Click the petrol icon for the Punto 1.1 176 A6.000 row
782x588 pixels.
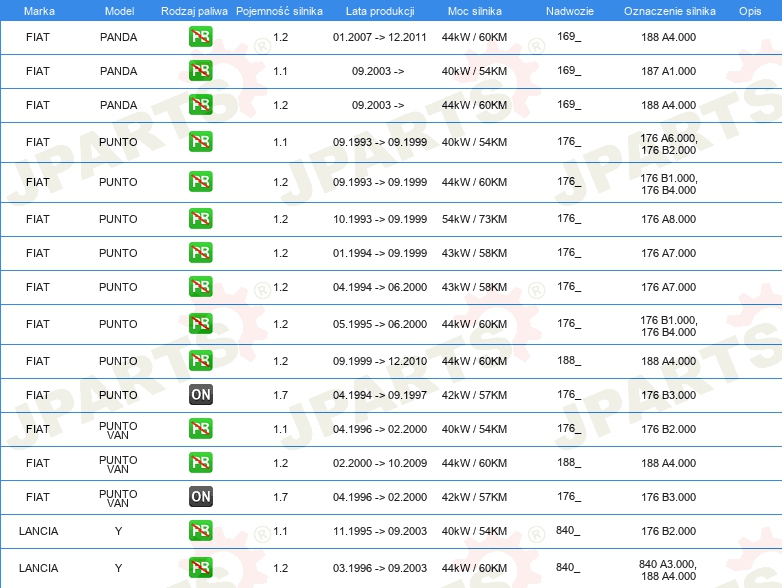click(200, 142)
